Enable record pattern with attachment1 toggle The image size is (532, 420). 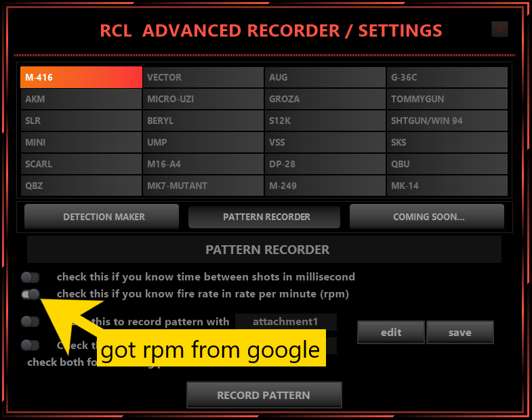(30, 321)
